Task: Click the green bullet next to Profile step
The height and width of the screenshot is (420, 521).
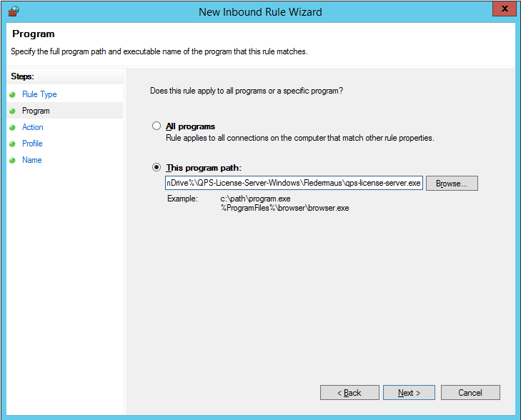Action: (12, 144)
